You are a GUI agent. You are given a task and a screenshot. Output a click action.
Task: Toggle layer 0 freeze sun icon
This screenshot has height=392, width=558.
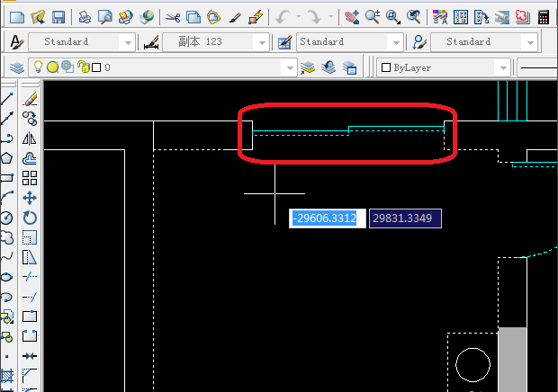[52, 67]
